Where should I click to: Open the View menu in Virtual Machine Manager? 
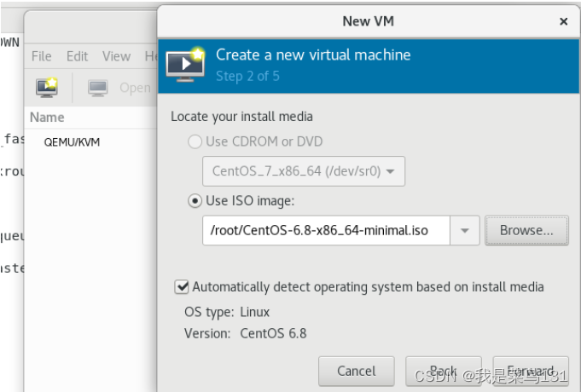pyautogui.click(x=116, y=56)
